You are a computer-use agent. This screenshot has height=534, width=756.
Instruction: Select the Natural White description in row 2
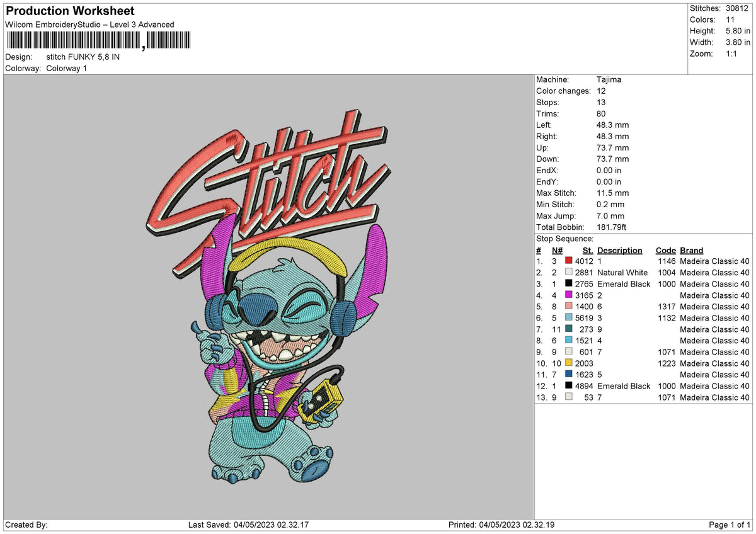(x=622, y=273)
